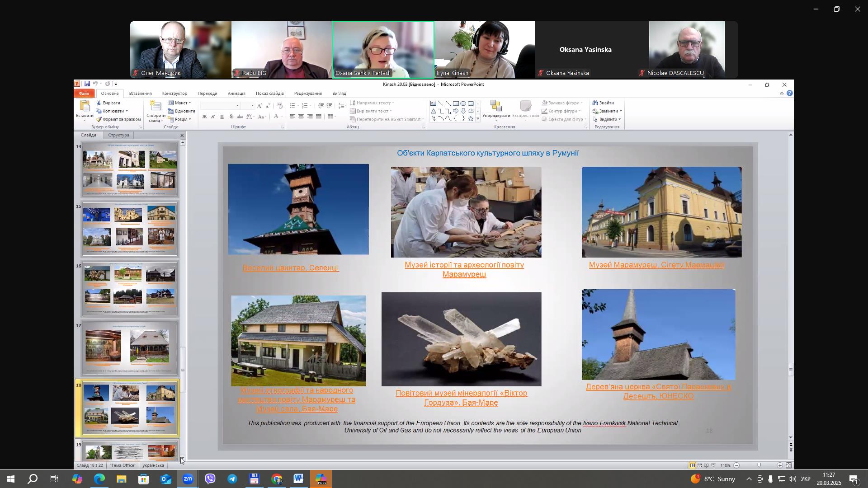The image size is (868, 488).
Task: Open the font name combo box
Action: [x=237, y=106]
